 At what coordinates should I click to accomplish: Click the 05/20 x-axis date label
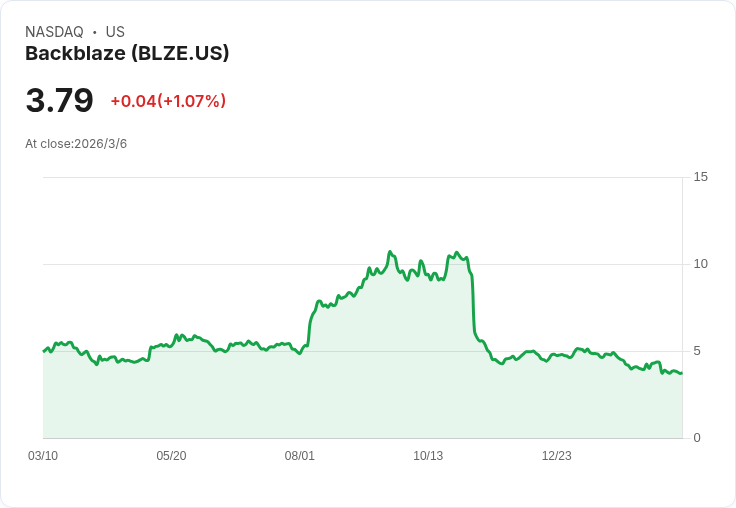pos(171,456)
